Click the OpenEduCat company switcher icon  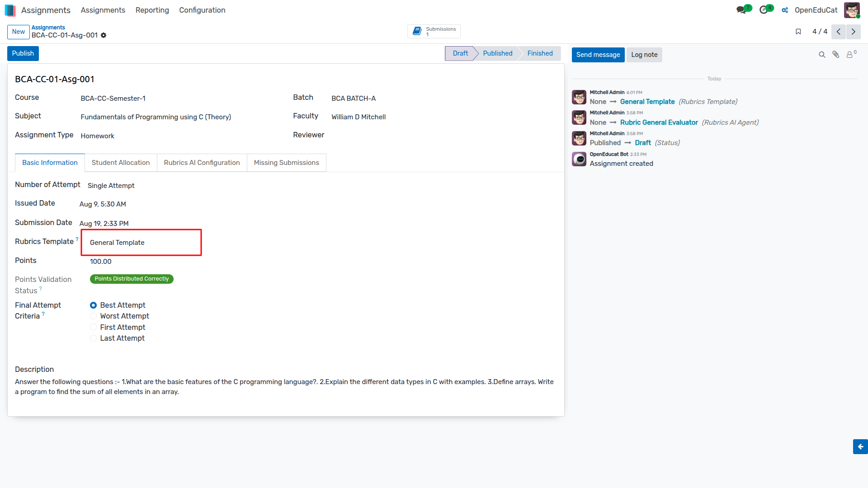(x=785, y=10)
